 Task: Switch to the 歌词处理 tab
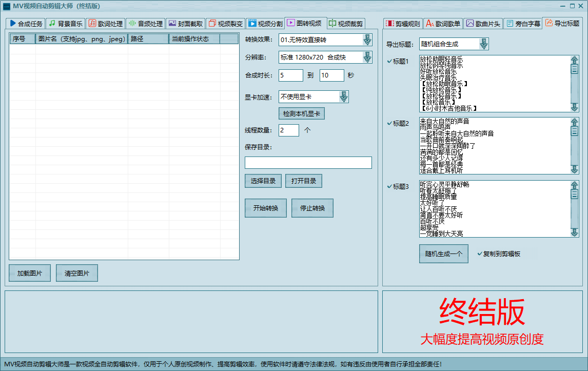[105, 24]
